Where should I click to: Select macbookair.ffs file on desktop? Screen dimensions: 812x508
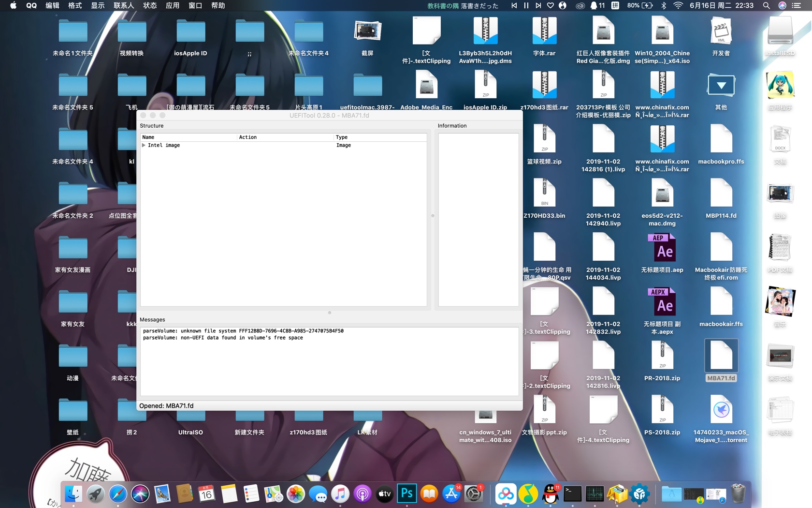[721, 307]
